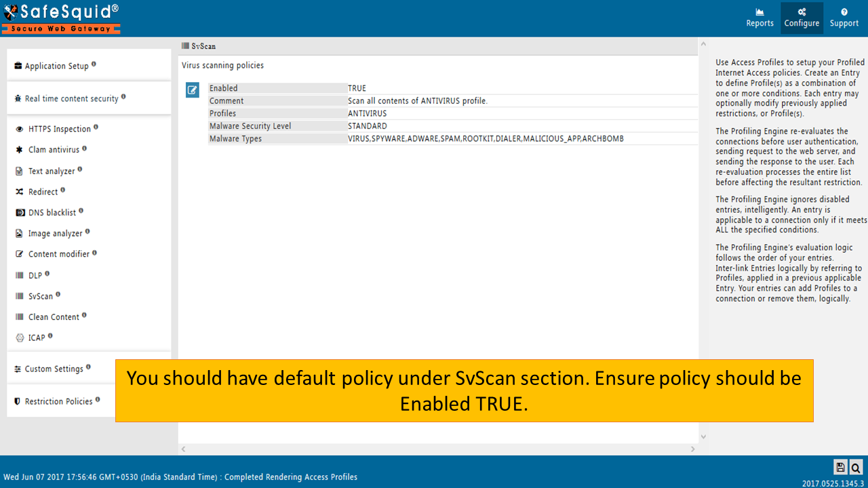The image size is (868, 488).
Task: Click the search magnifier icon
Action: point(856,467)
